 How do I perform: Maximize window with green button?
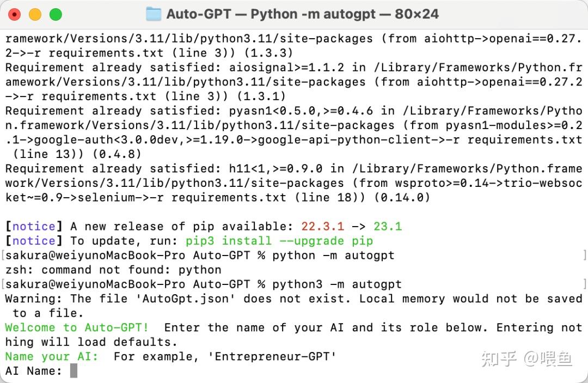56,15
